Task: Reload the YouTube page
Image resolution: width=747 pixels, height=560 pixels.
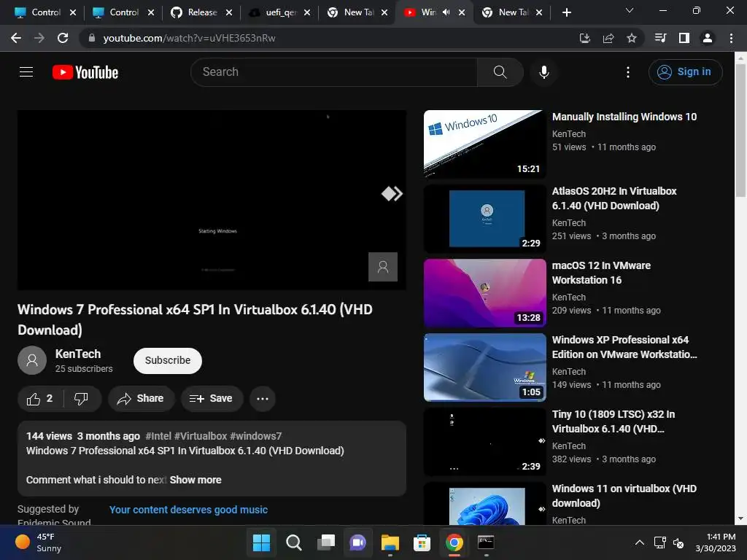Action: click(x=63, y=38)
